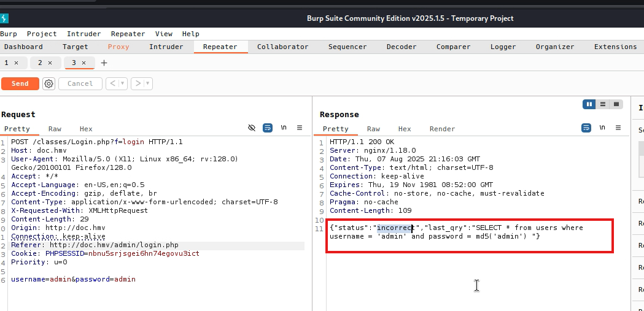The width and height of the screenshot is (644, 311).
Task: Open Repeater send settings gear icon
Action: [48, 83]
